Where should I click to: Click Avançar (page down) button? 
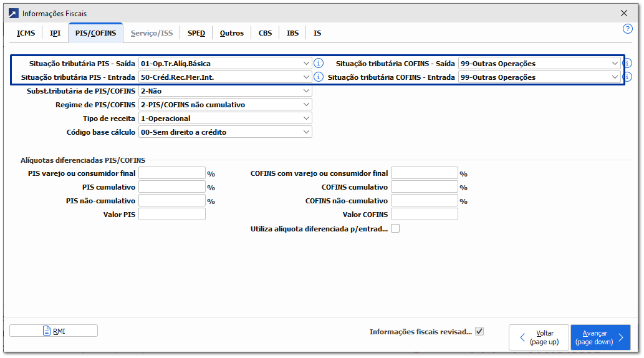tap(601, 337)
